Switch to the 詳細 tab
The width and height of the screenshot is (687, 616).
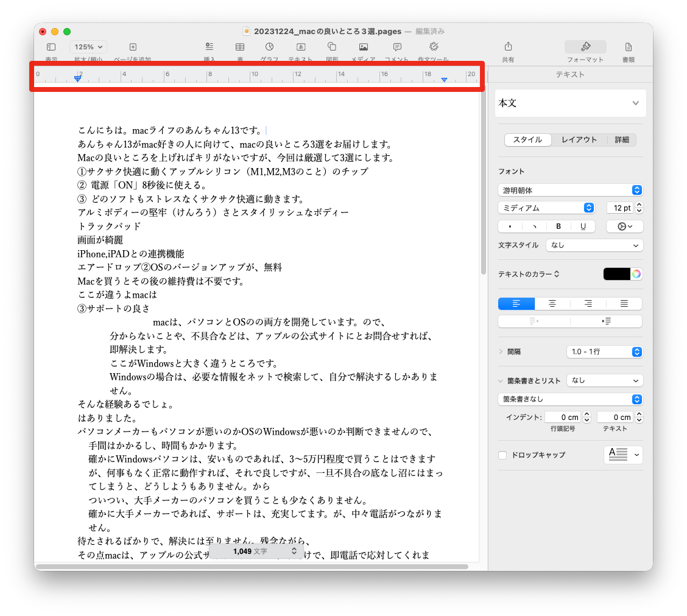point(622,140)
